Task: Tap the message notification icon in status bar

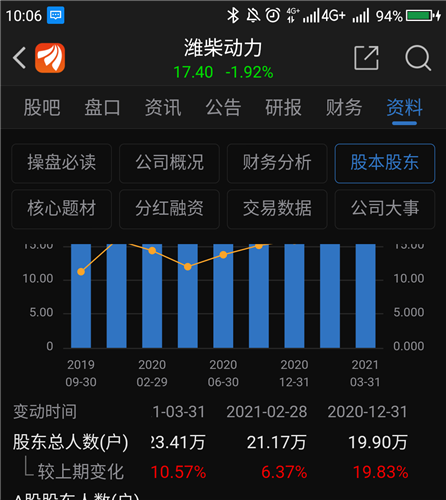Action: point(55,15)
